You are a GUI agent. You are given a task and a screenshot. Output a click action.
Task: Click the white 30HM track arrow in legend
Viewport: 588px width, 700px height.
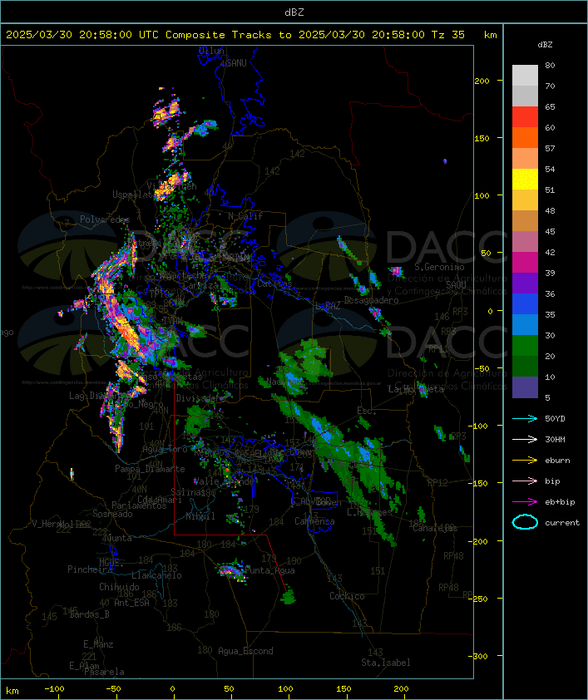[x=525, y=439]
